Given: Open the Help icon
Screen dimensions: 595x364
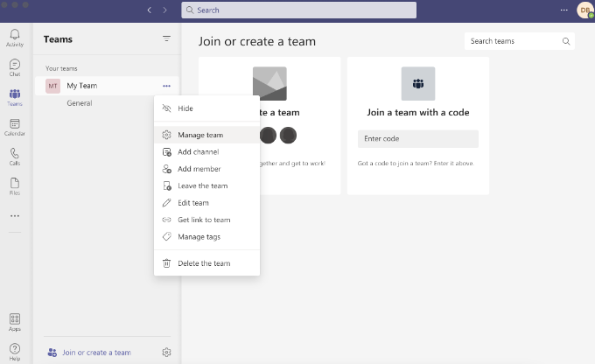Looking at the screenshot, I should coord(15,353).
